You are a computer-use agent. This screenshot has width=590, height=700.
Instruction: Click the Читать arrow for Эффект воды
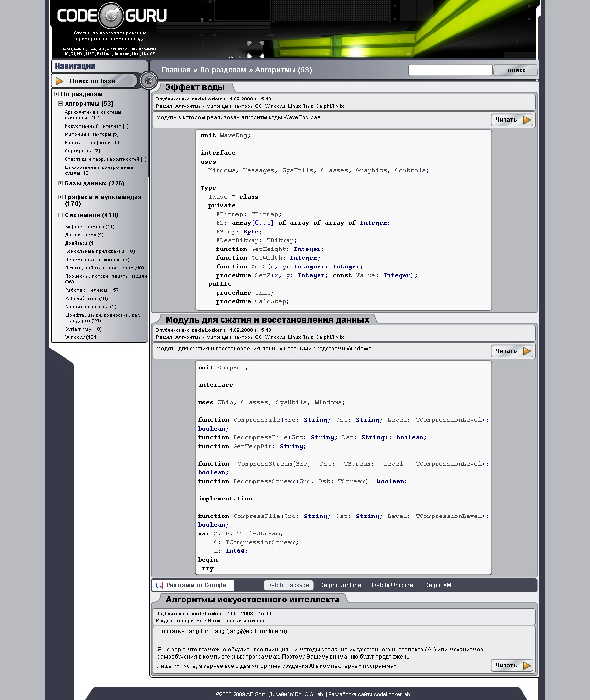point(527,120)
